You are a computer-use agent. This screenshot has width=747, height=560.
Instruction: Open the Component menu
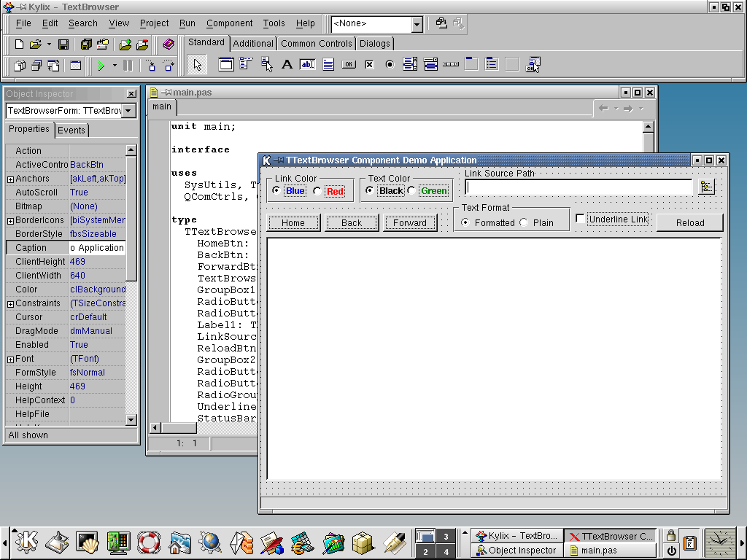click(229, 23)
